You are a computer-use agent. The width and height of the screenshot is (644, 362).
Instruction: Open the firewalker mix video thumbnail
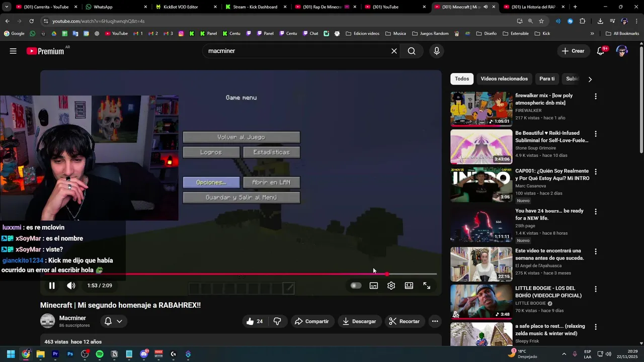coord(481,109)
